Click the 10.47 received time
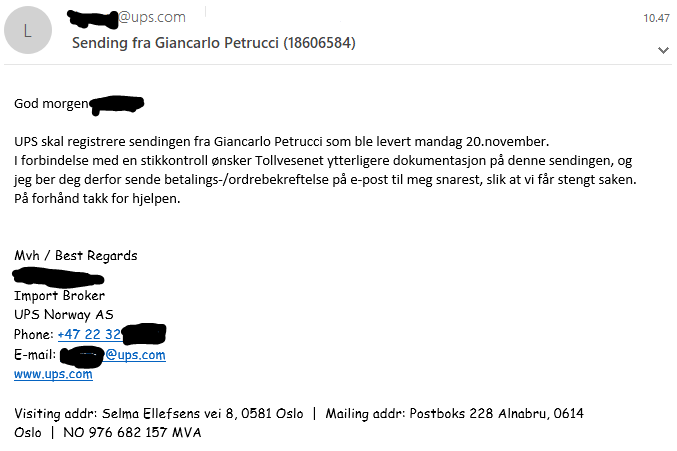The image size is (677, 451). coord(655,18)
